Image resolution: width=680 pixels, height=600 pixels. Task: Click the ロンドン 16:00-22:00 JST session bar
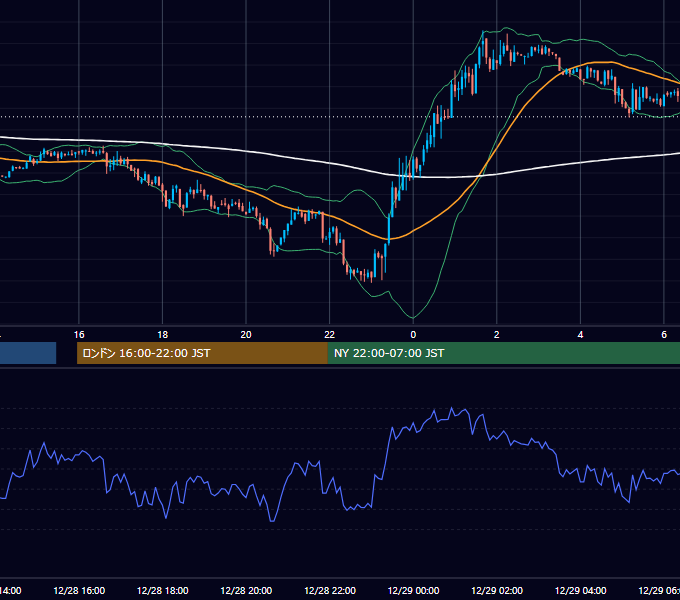coord(202,353)
